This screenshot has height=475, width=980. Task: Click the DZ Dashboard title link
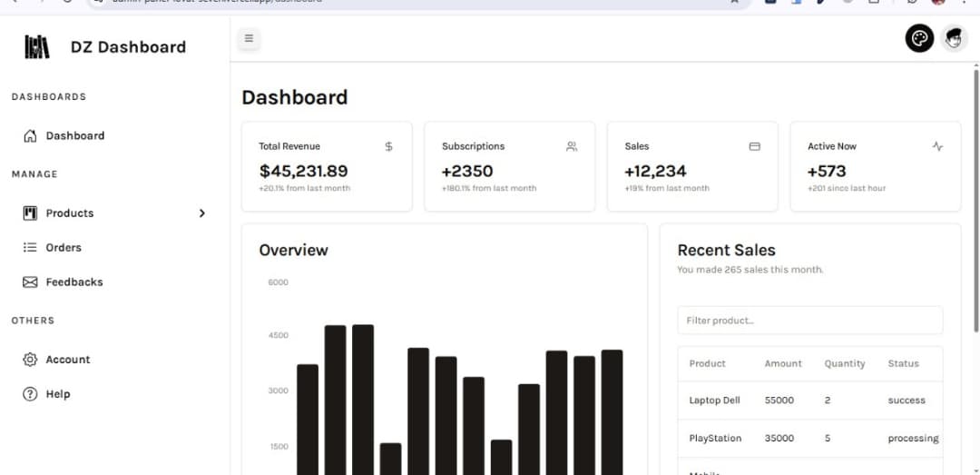coord(128,47)
